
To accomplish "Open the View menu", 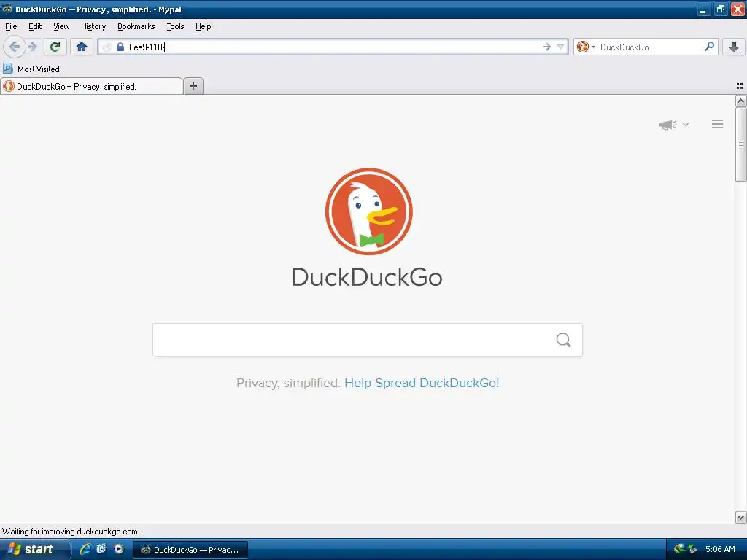I will coord(61,27).
